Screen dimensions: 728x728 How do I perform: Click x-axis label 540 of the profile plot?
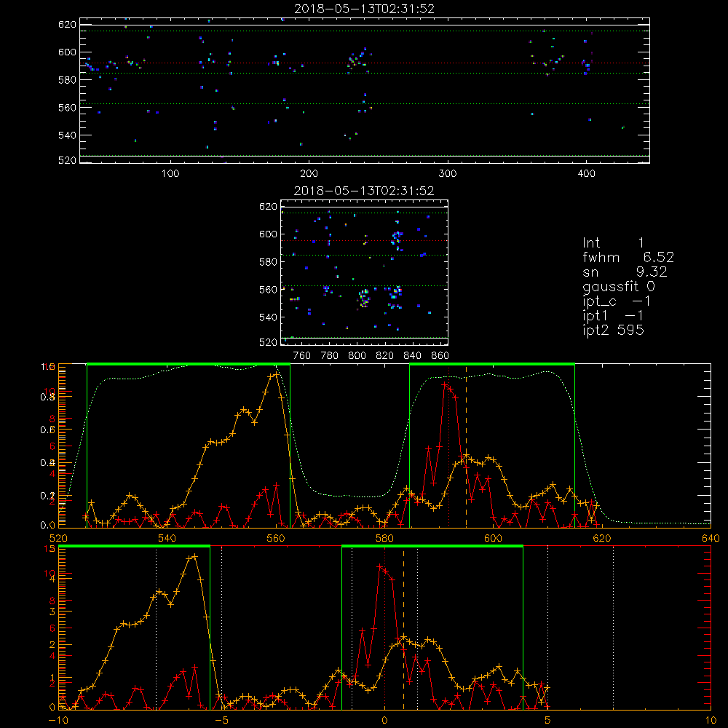[167, 538]
